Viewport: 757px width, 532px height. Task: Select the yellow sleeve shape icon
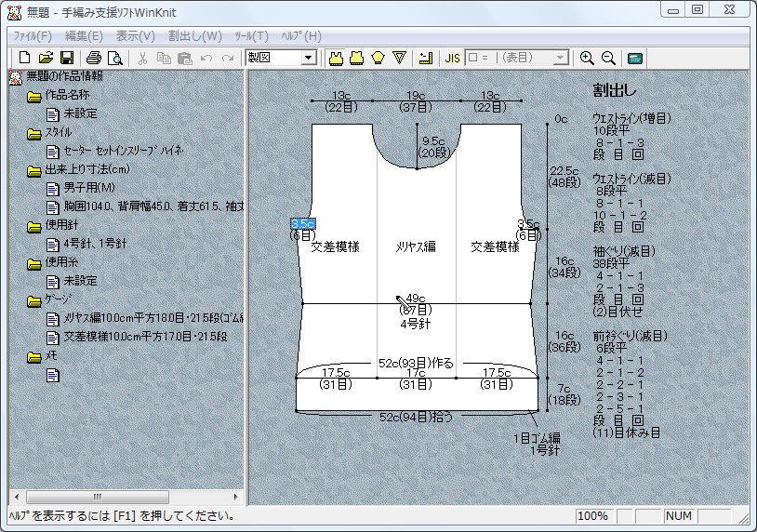pos(378,58)
